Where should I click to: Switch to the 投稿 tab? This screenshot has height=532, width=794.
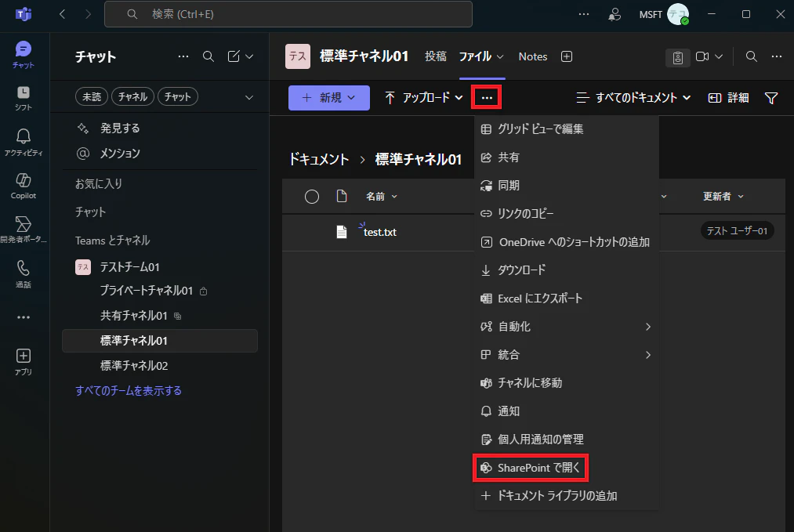436,56
